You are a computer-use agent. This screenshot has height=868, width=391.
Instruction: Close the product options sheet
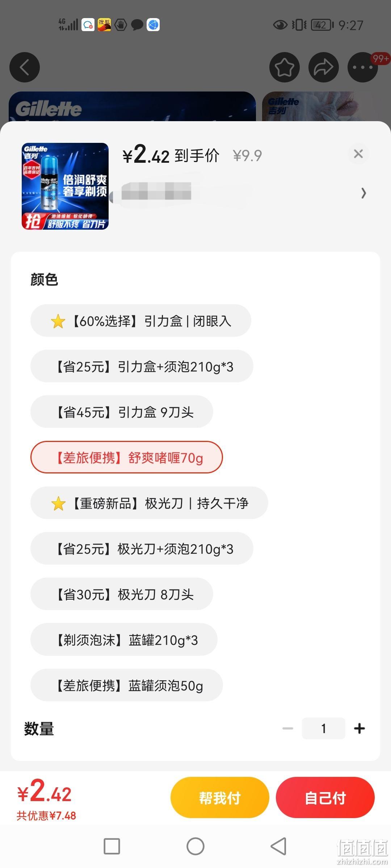click(358, 154)
